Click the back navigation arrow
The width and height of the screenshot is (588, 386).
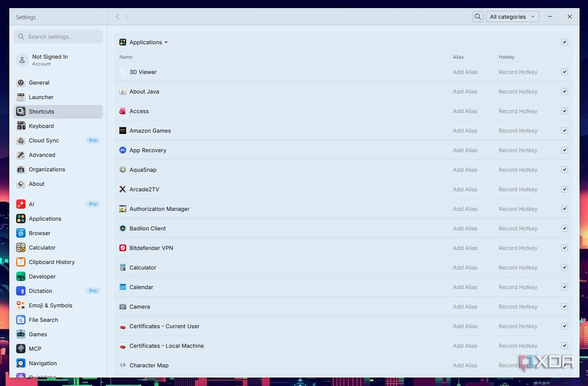coord(118,17)
